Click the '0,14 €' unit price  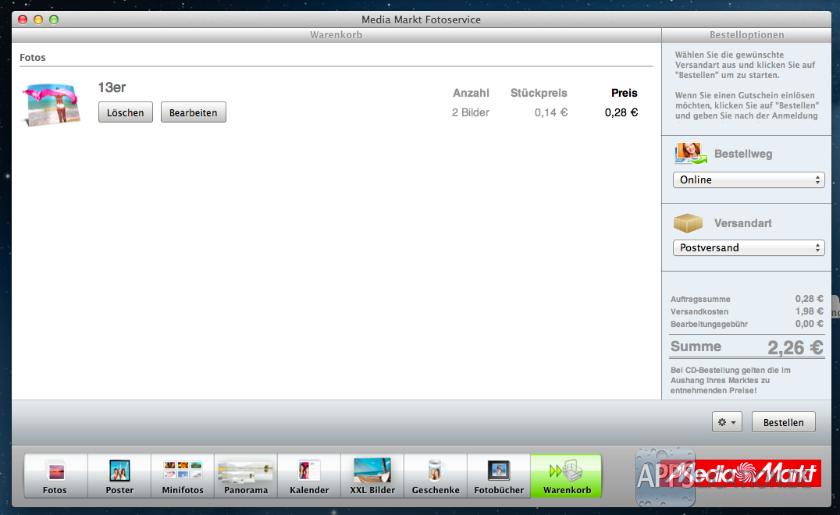(x=551, y=113)
